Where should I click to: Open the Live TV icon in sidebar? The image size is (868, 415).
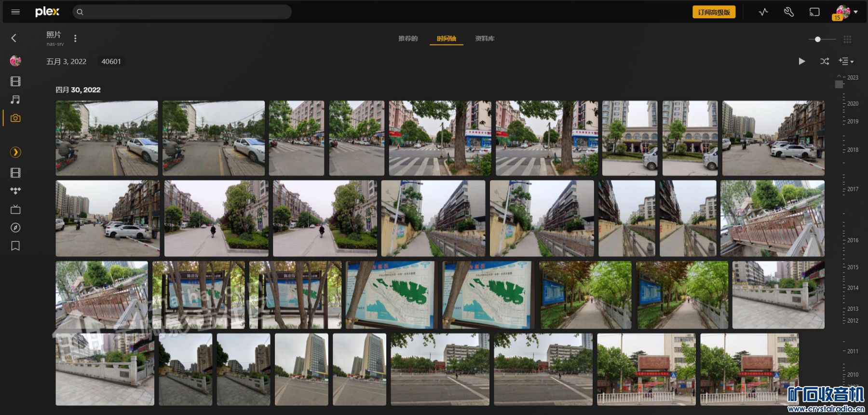pyautogui.click(x=15, y=209)
